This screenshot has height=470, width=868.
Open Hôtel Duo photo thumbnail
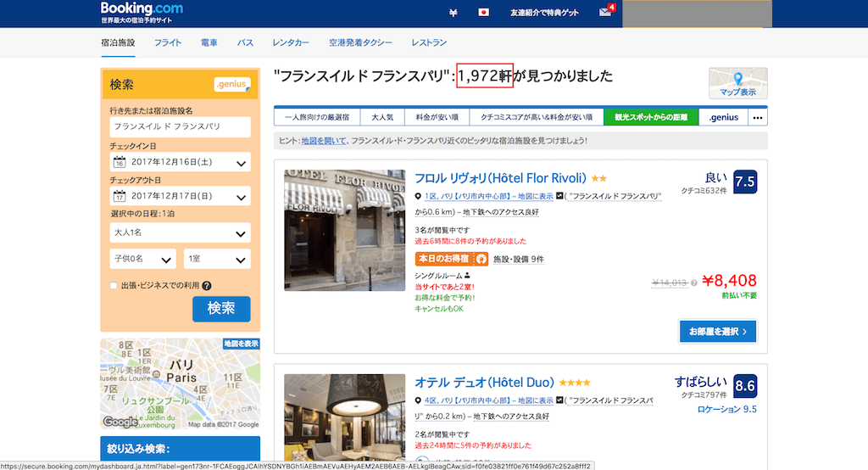click(344, 417)
